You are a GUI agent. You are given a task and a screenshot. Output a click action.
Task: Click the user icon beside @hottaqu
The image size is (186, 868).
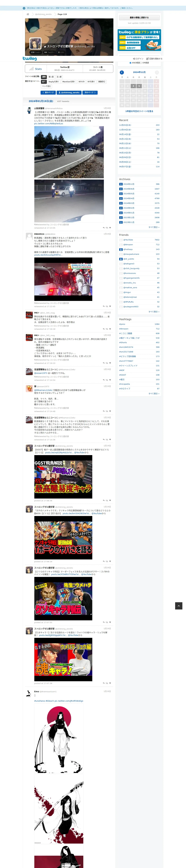click(121, 249)
